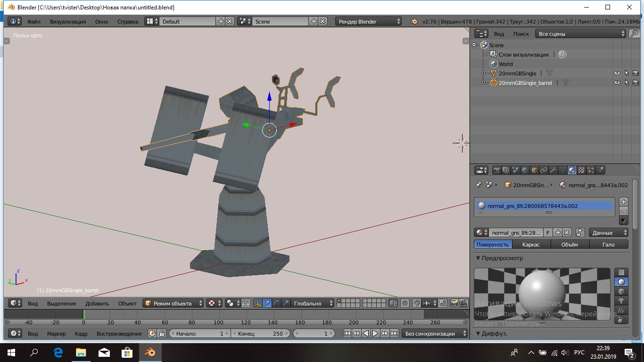
Task: Click the Конец end frame field
Action: click(260, 334)
